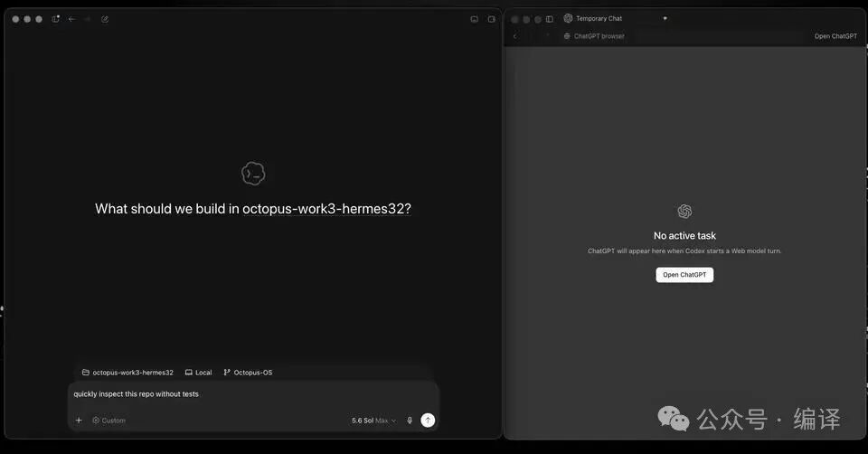The width and height of the screenshot is (868, 454).
Task: Start a new thread with compose icon
Action: click(105, 19)
